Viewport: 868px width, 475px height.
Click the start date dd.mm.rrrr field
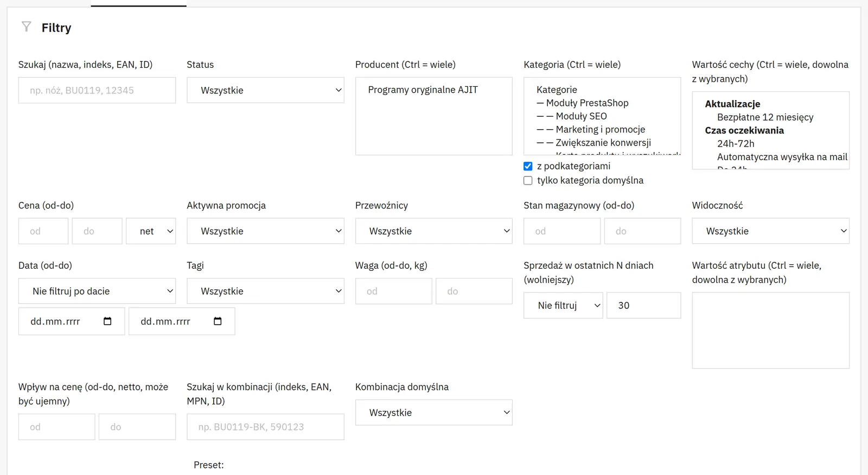coord(72,321)
